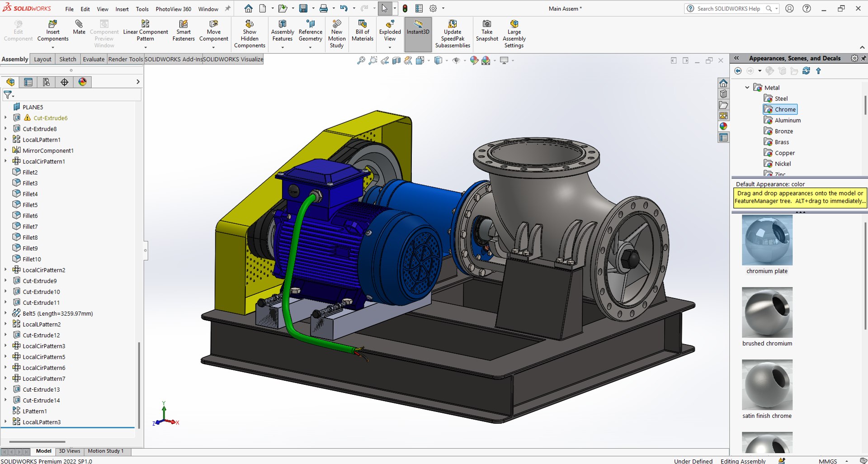Image resolution: width=868 pixels, height=464 pixels.
Task: Switch to the Evaluate tab
Action: pos(94,59)
